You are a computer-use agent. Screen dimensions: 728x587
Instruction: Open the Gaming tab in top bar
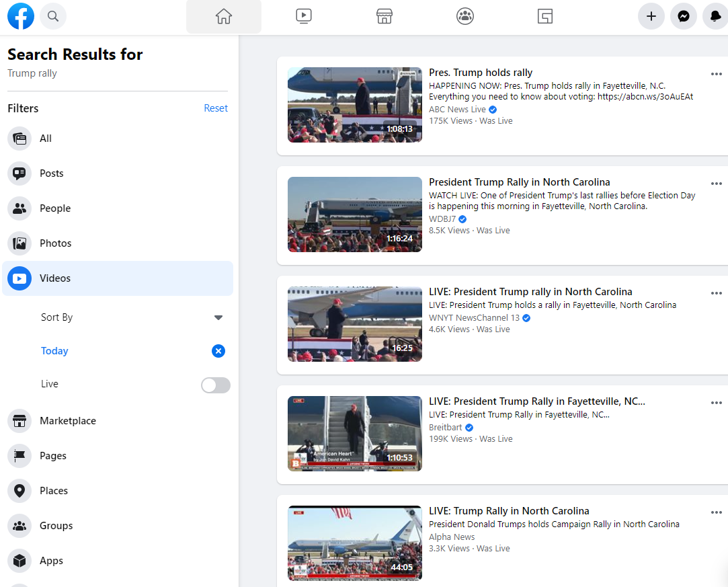[545, 17]
